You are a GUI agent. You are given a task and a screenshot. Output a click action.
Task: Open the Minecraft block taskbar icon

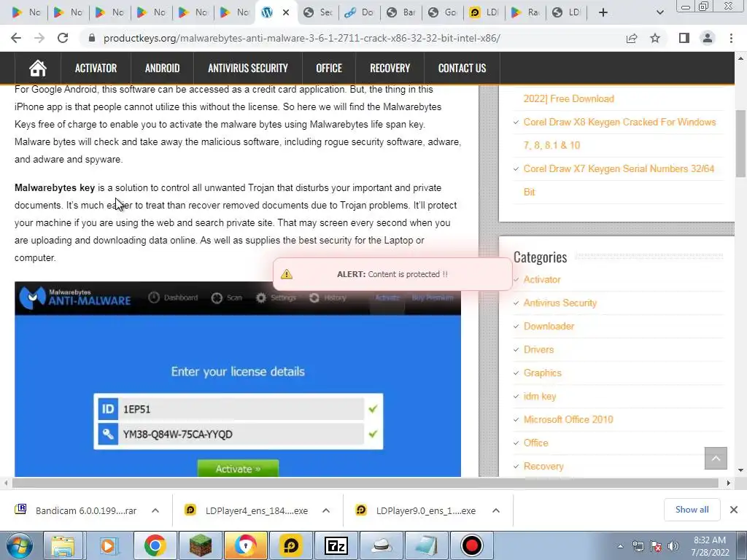point(200,545)
